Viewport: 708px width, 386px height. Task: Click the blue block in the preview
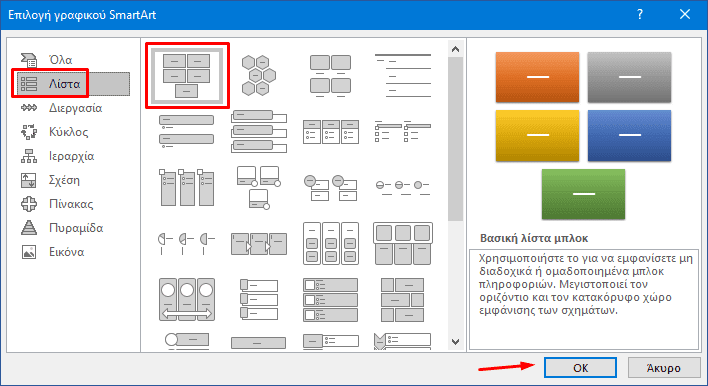(x=629, y=135)
